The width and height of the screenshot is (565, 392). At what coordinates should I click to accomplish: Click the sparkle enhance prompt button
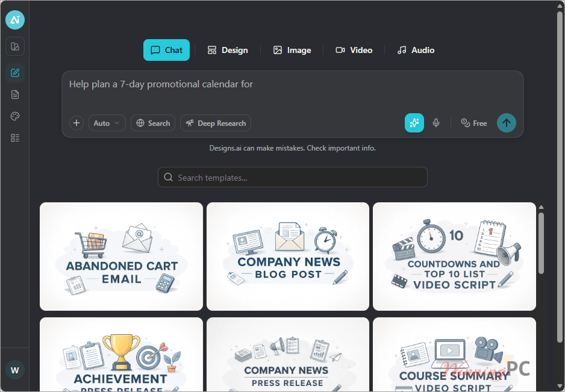click(x=414, y=123)
